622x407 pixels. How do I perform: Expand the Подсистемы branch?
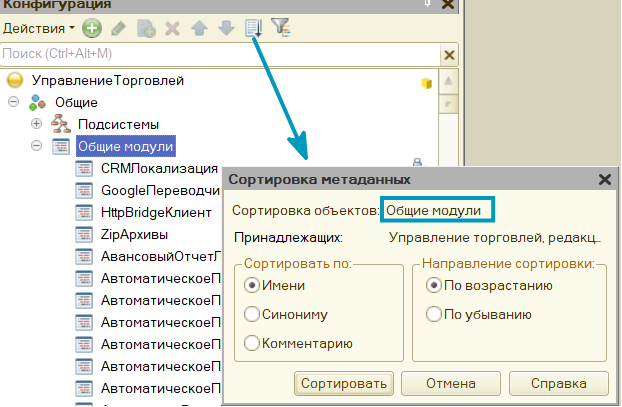(36, 124)
